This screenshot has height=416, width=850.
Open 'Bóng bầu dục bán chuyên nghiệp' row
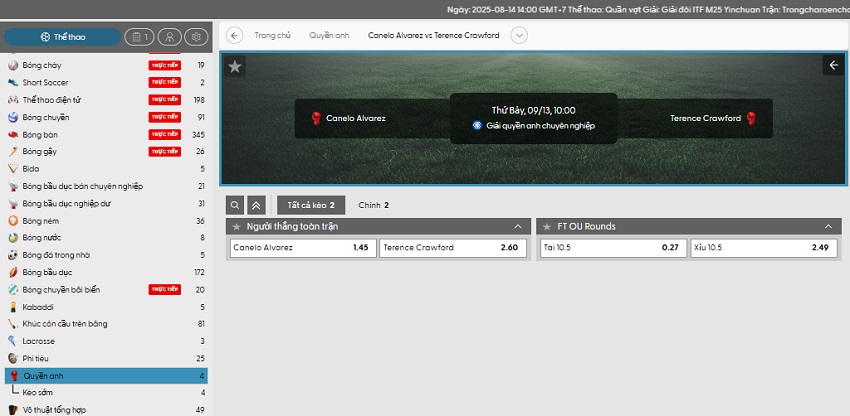[x=106, y=186]
